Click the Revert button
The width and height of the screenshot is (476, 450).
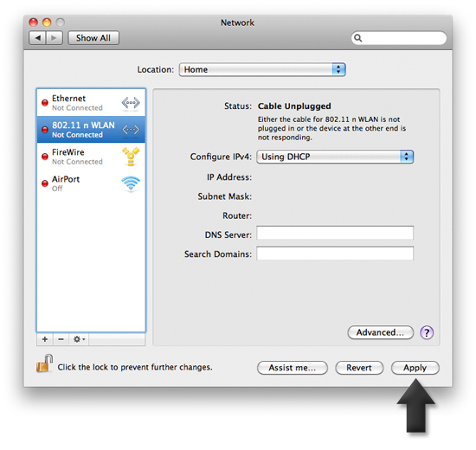click(359, 368)
